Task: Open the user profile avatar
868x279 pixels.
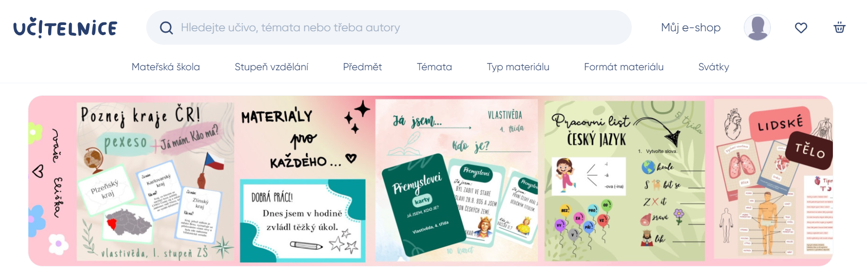Action: tap(757, 27)
